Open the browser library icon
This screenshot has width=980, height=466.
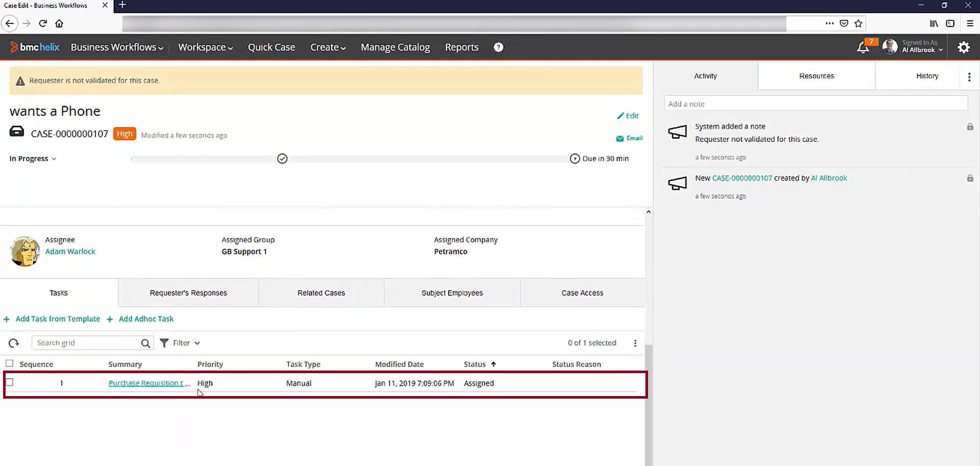934,23
